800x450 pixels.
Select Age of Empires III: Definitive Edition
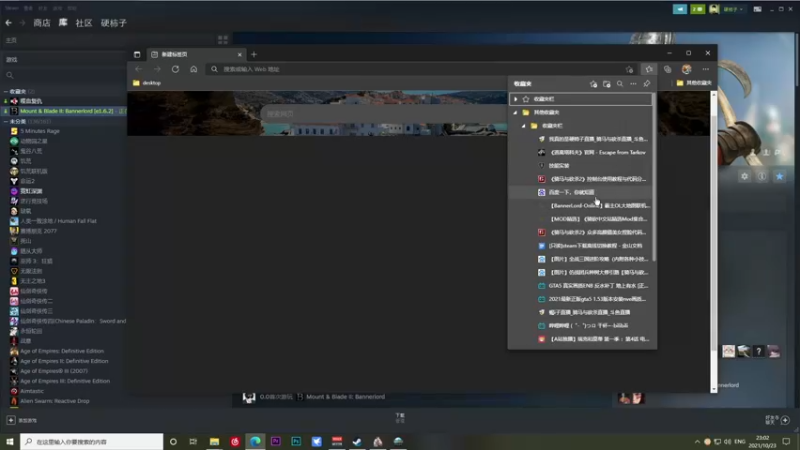(64, 381)
